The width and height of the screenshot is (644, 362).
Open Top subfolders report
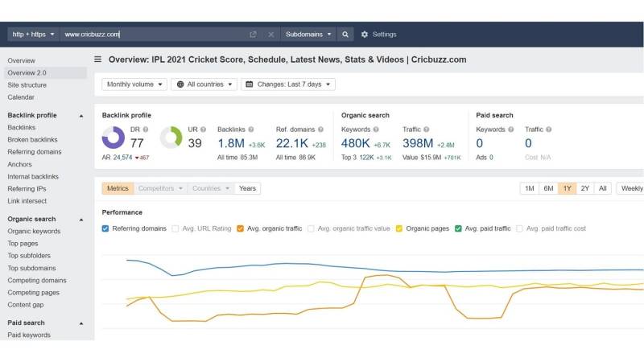[29, 256]
